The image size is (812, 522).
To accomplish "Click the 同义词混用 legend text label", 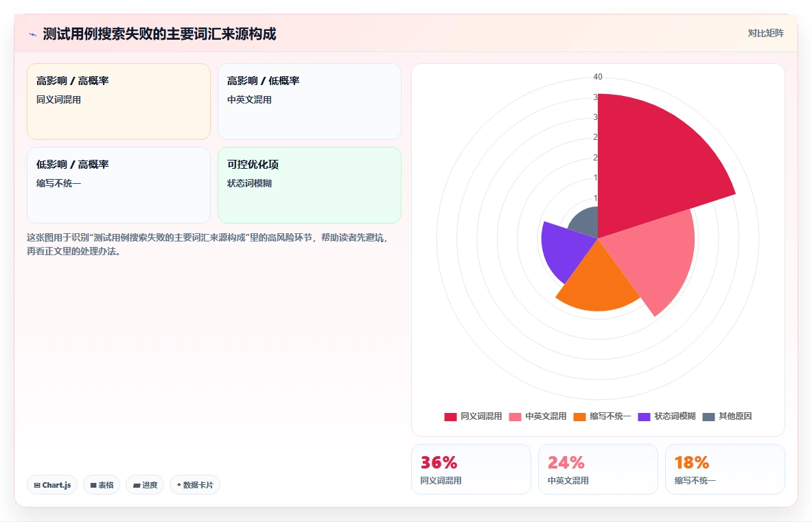I will 481,416.
